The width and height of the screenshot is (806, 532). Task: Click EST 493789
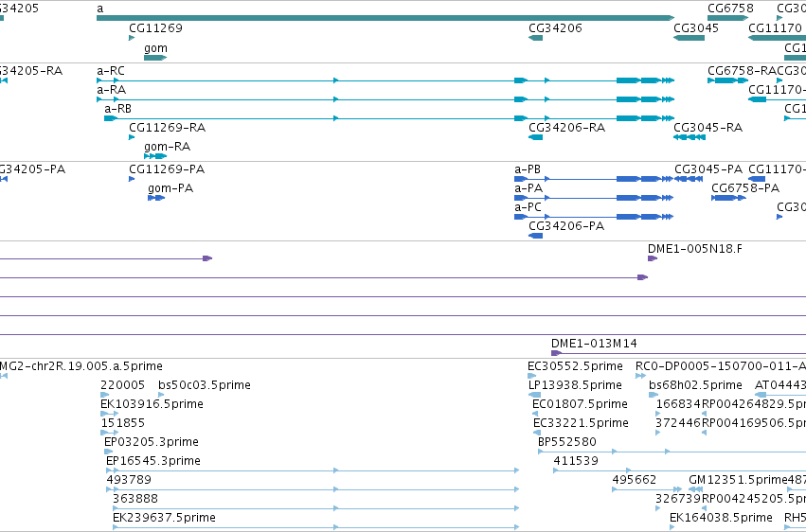pyautogui.click(x=313, y=489)
